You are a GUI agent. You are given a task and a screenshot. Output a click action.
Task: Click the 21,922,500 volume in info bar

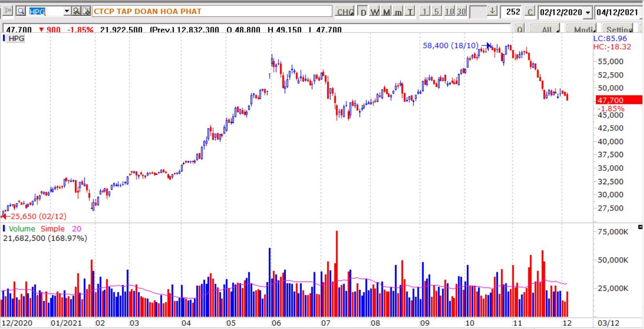[x=121, y=29]
